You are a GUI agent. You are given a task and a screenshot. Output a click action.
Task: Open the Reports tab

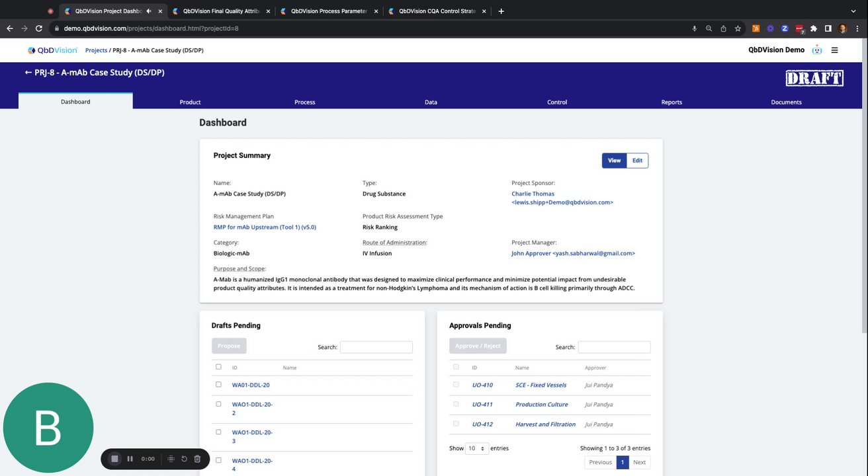point(672,102)
